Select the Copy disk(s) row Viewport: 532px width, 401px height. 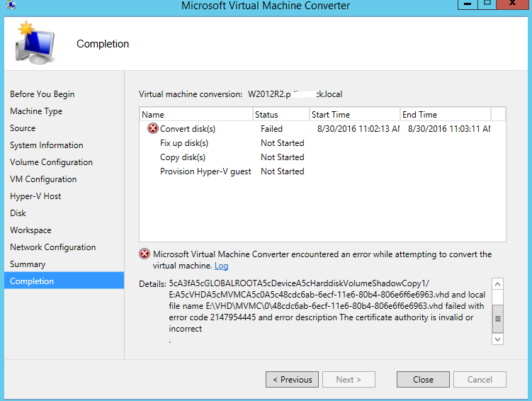[322, 157]
